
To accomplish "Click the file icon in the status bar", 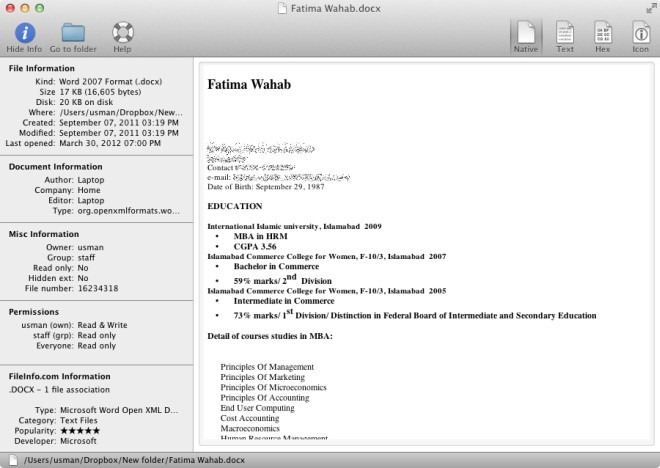I will 13,460.
